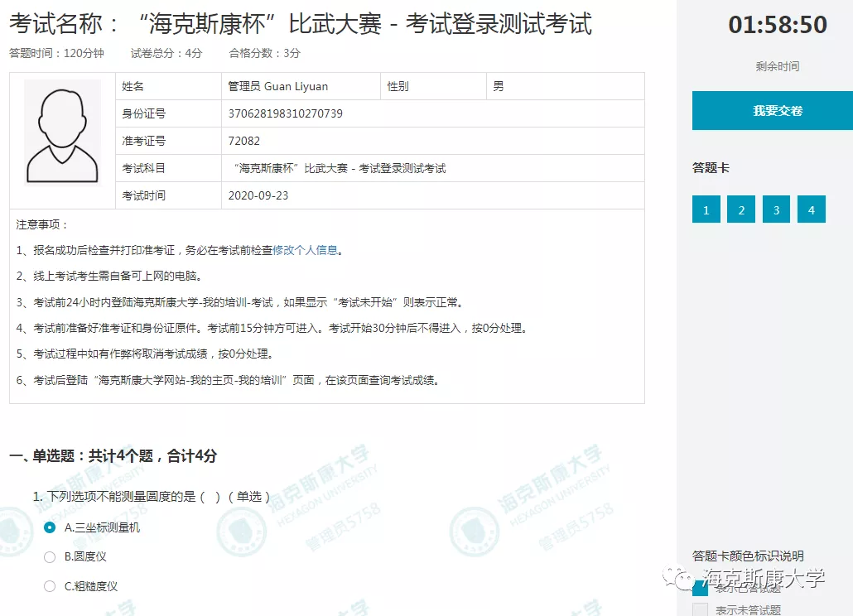Jump to question 4 in answer card

(x=811, y=210)
